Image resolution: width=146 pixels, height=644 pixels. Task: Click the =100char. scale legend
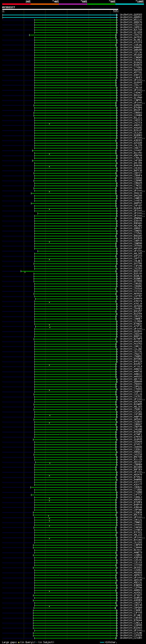108,642
